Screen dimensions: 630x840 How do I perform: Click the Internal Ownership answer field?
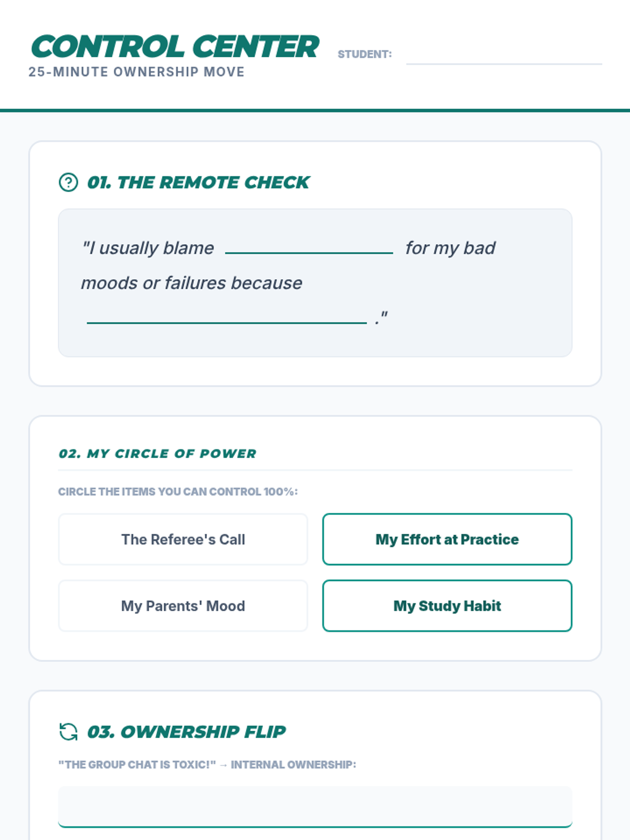pyautogui.click(x=315, y=806)
